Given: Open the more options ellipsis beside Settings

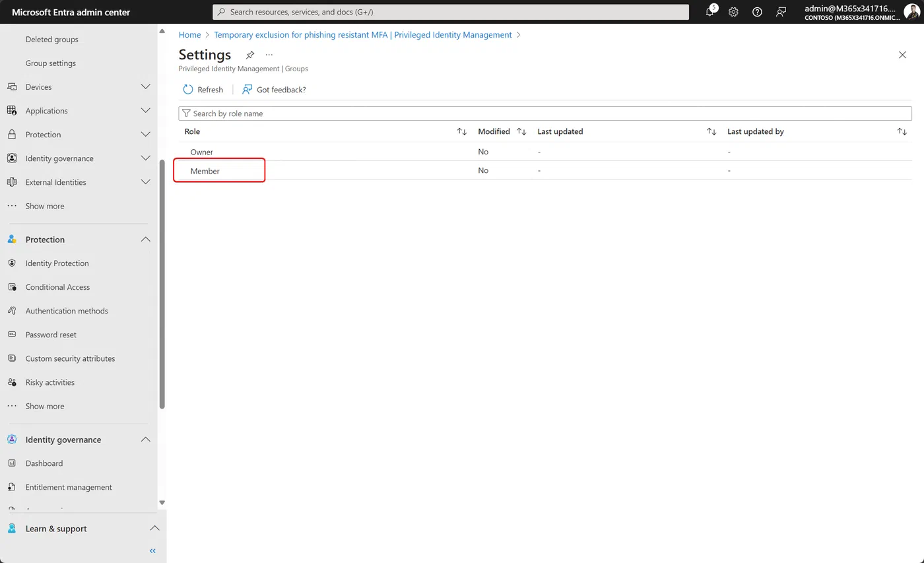Looking at the screenshot, I should tap(269, 55).
